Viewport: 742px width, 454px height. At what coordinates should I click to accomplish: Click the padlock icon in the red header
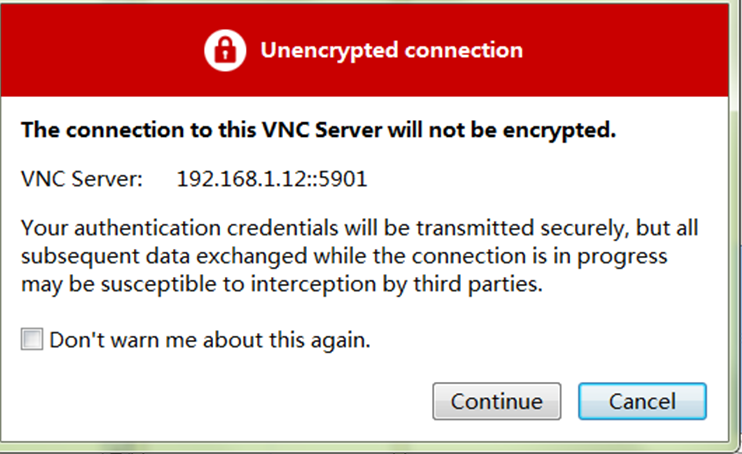(x=224, y=50)
